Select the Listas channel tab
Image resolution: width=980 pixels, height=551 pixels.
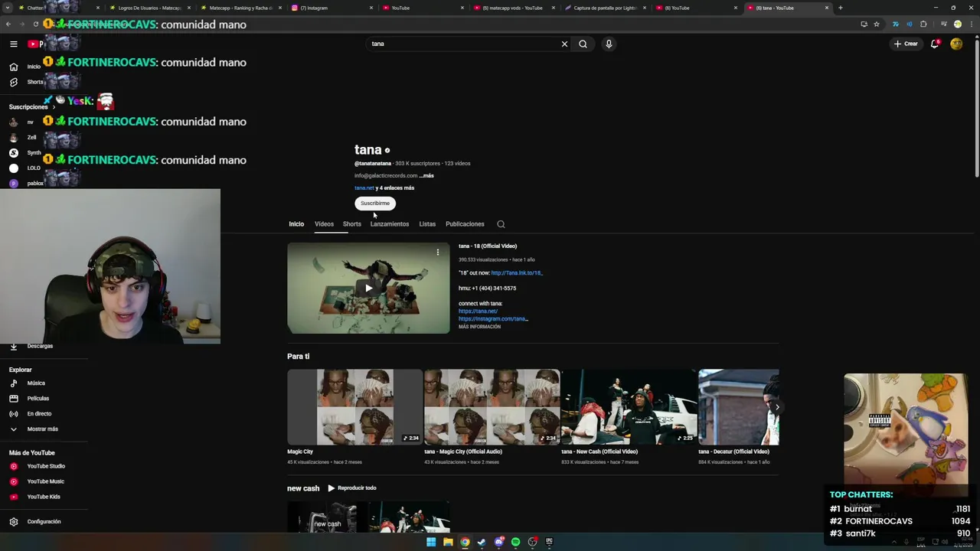click(427, 224)
